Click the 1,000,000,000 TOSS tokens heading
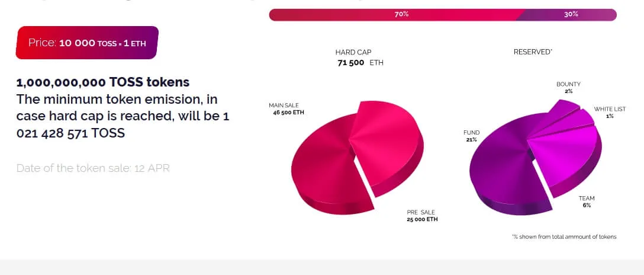644x275 pixels. pos(102,82)
